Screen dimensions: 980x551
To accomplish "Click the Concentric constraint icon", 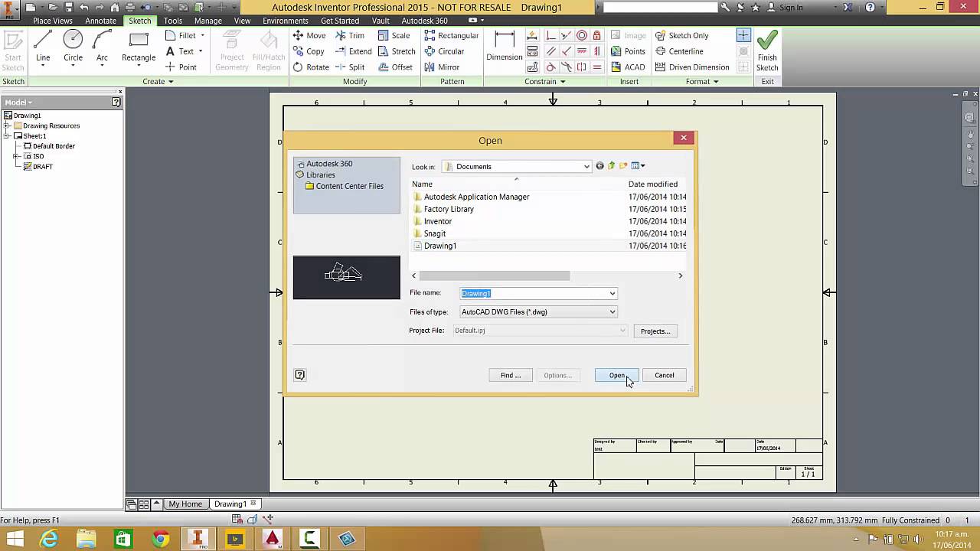I will [581, 35].
